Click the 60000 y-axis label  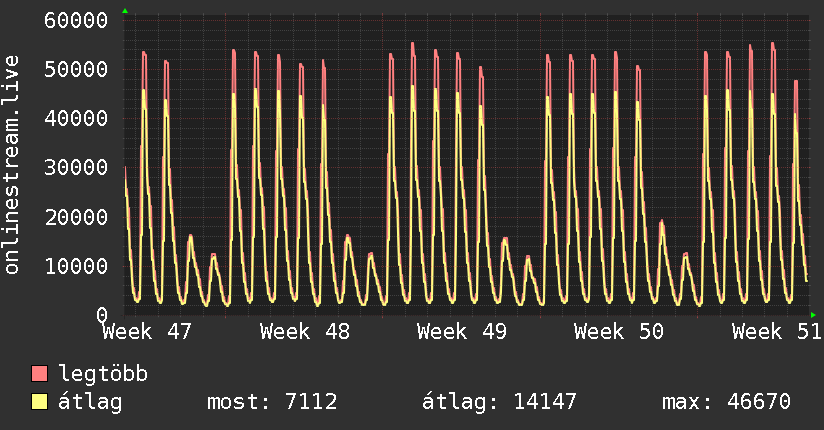[76, 21]
